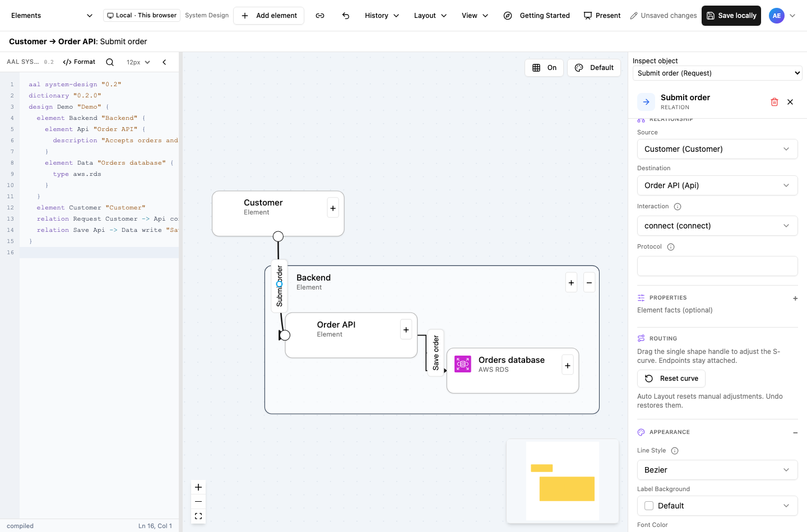The width and height of the screenshot is (807, 532).
Task: Open the code search magnifier
Action: [x=110, y=62]
